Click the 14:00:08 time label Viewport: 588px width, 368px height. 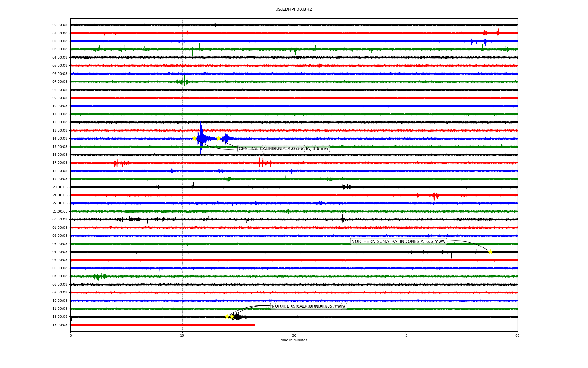[60, 139]
